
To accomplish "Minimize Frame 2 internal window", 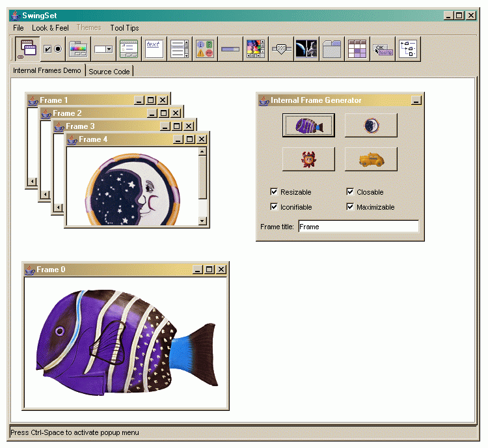I will [x=152, y=113].
